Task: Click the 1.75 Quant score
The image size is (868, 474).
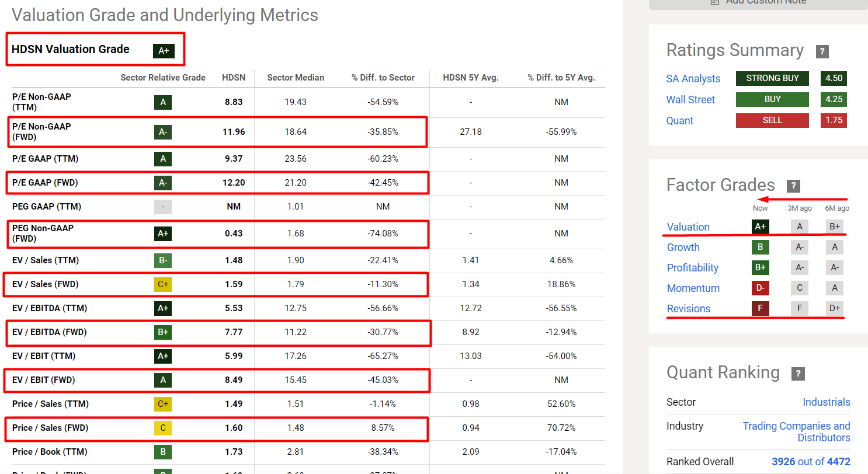Action: click(x=834, y=120)
